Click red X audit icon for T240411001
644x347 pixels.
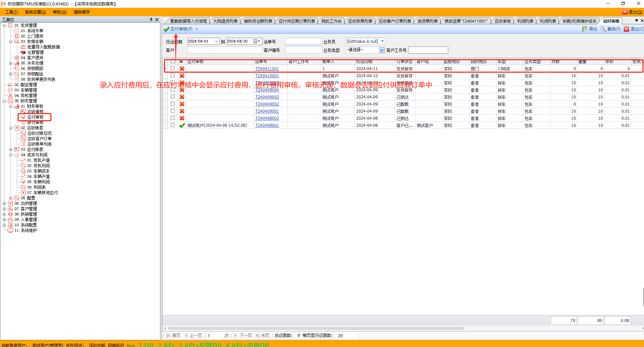pos(182,68)
